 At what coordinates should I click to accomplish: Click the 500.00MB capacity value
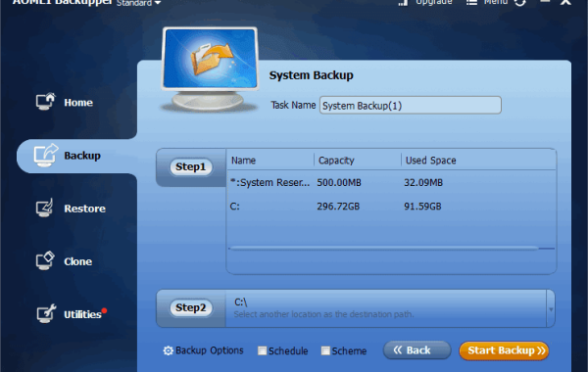click(339, 183)
